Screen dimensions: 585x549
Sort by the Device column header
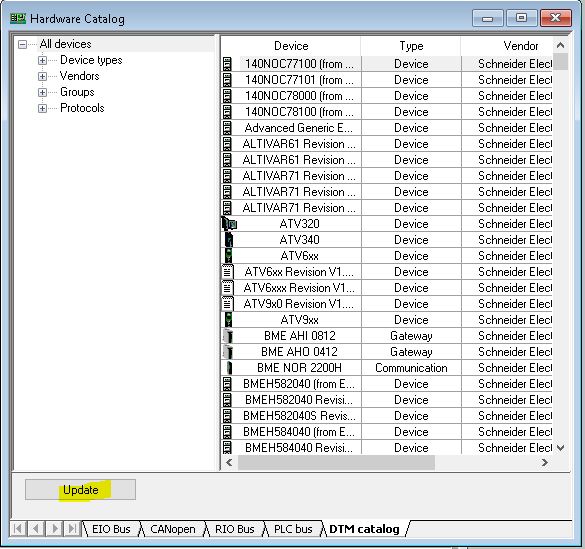tap(291, 46)
